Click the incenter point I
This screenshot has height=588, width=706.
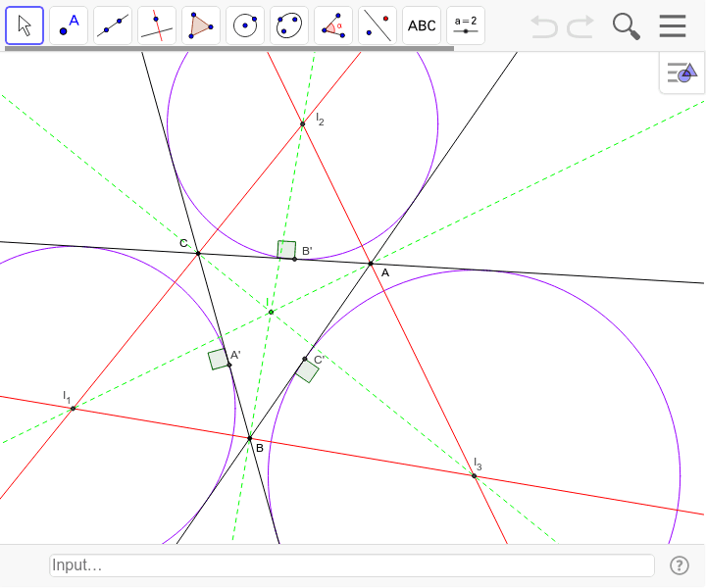pos(271,313)
